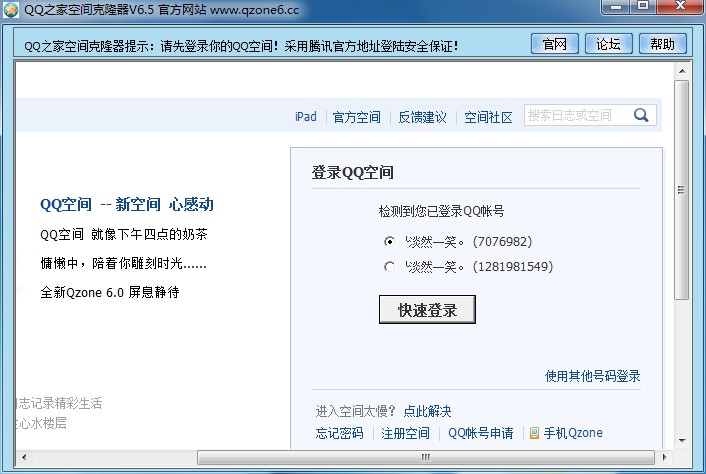The image size is (706, 474).
Task: Click the 快速登录 button
Action: pos(427,309)
